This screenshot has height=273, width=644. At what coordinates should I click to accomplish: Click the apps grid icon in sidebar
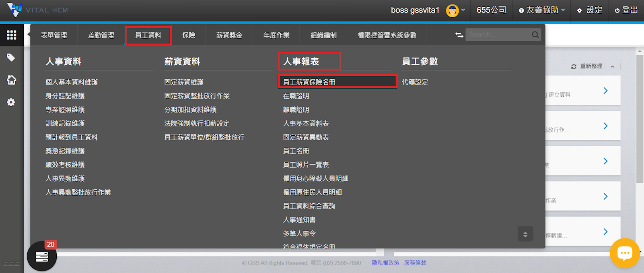click(x=11, y=35)
